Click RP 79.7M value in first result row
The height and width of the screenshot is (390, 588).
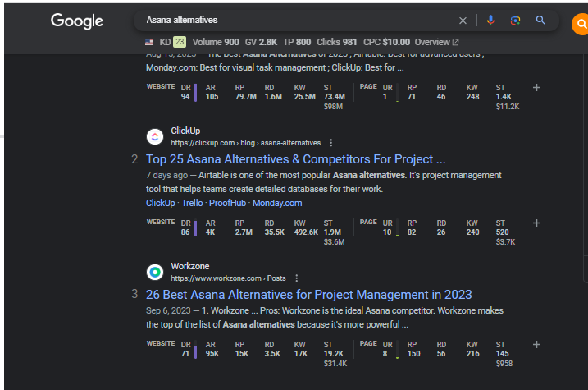click(x=246, y=96)
